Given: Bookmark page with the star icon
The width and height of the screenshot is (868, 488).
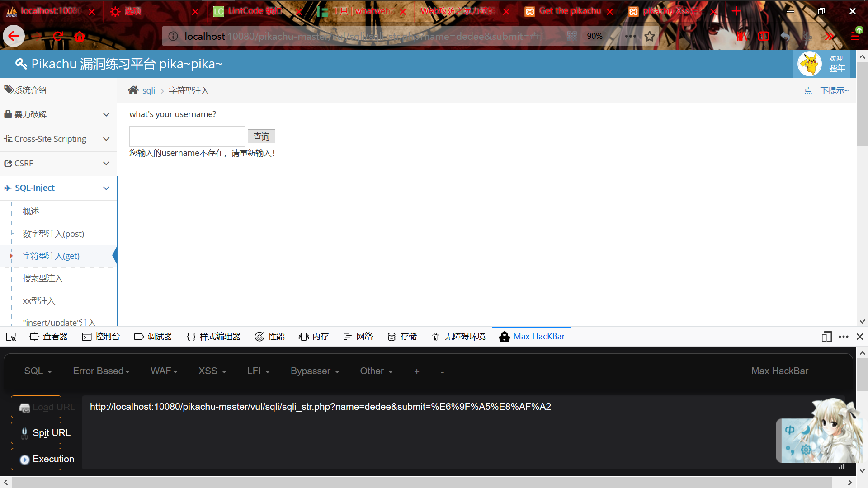Looking at the screenshot, I should [650, 36].
